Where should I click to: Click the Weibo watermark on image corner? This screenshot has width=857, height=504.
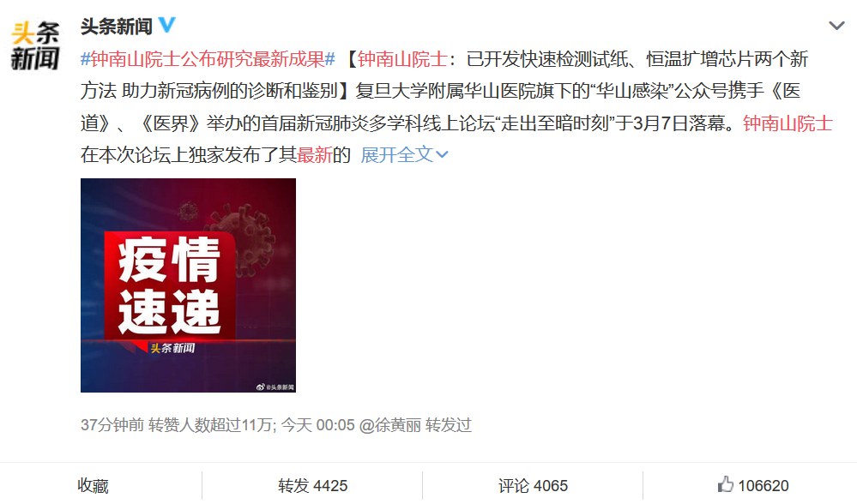[275, 387]
